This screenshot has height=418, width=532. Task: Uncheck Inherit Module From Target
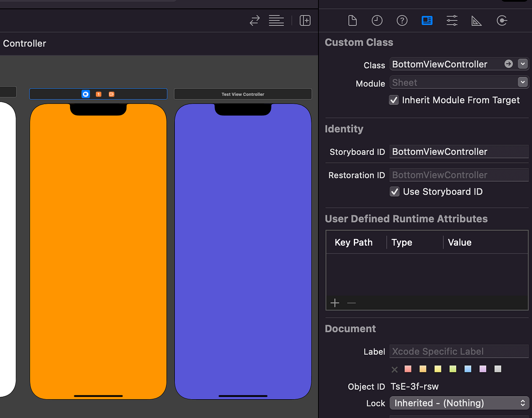click(x=394, y=100)
